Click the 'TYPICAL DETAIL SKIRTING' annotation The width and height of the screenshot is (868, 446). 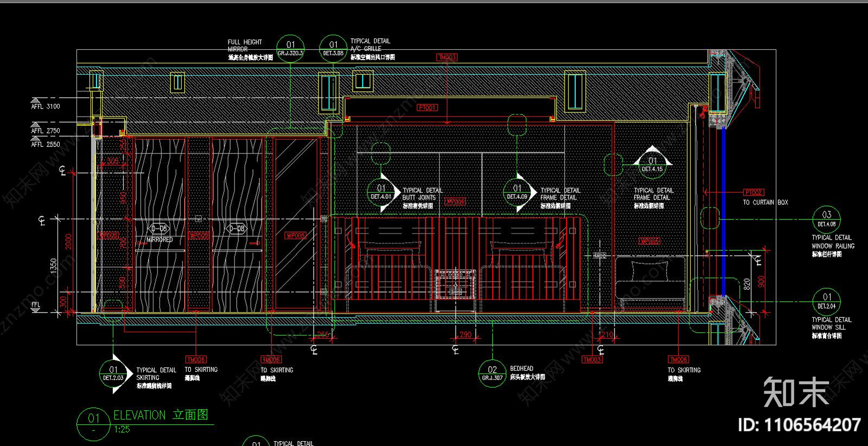[156, 374]
